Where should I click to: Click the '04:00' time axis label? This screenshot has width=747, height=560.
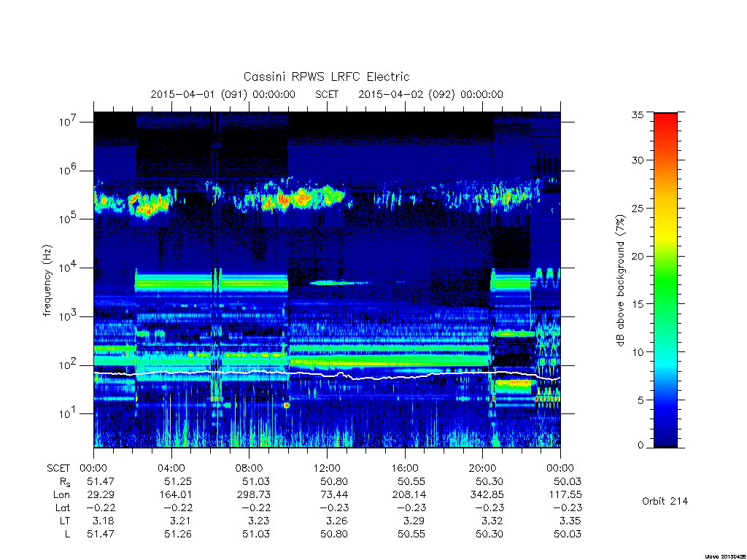coord(171,468)
